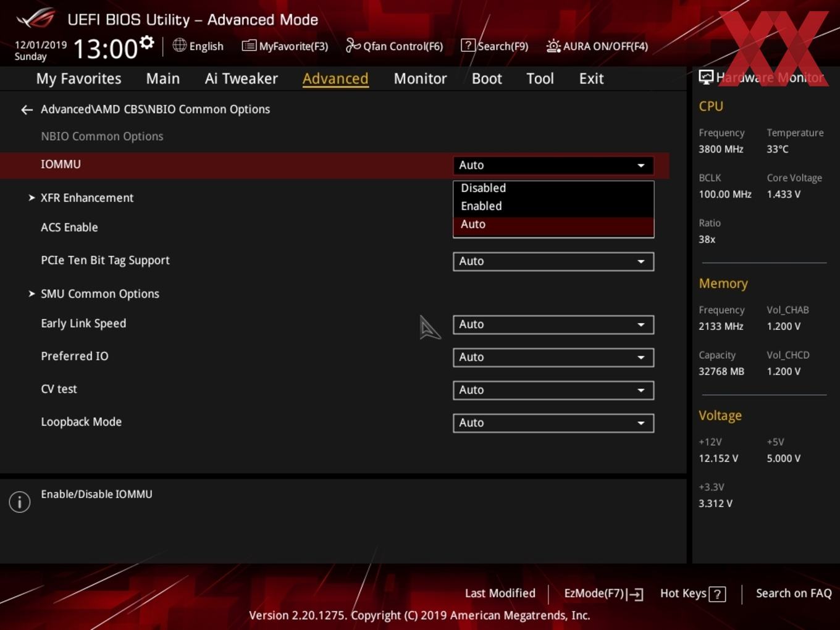
Task: Click the CPU temperature 33°C value
Action: click(x=778, y=149)
